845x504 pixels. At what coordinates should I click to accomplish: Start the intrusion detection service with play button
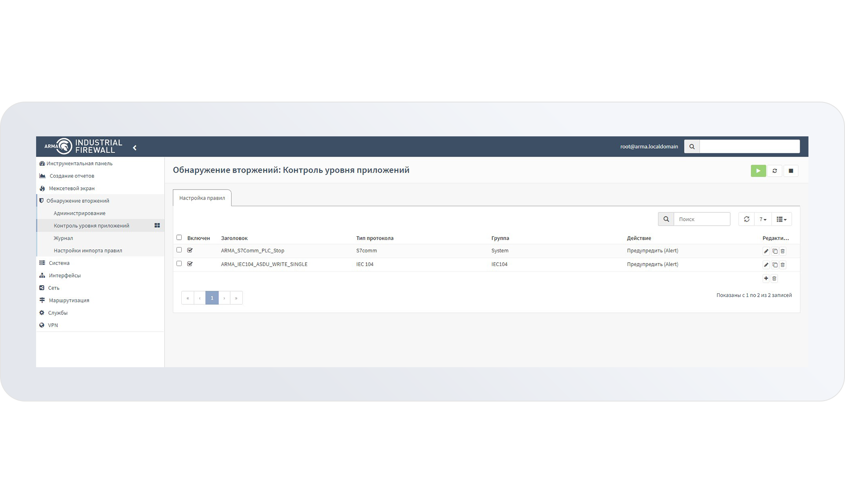pos(758,171)
